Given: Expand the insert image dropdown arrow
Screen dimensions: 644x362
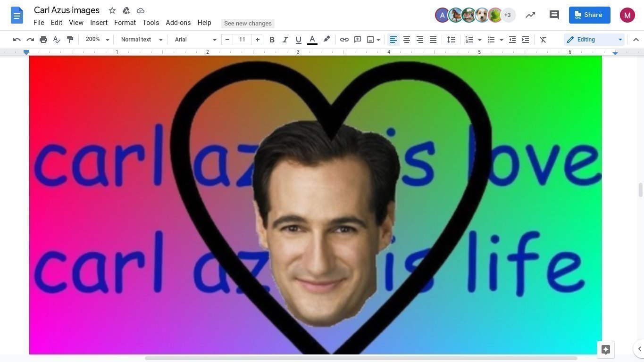Looking at the screenshot, I should pos(378,40).
